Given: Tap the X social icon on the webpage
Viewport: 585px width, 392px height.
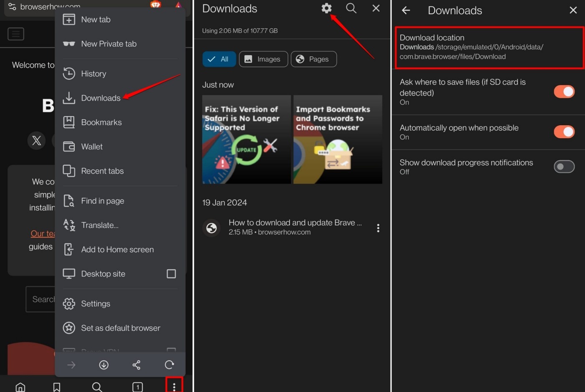Looking at the screenshot, I should coord(37,140).
